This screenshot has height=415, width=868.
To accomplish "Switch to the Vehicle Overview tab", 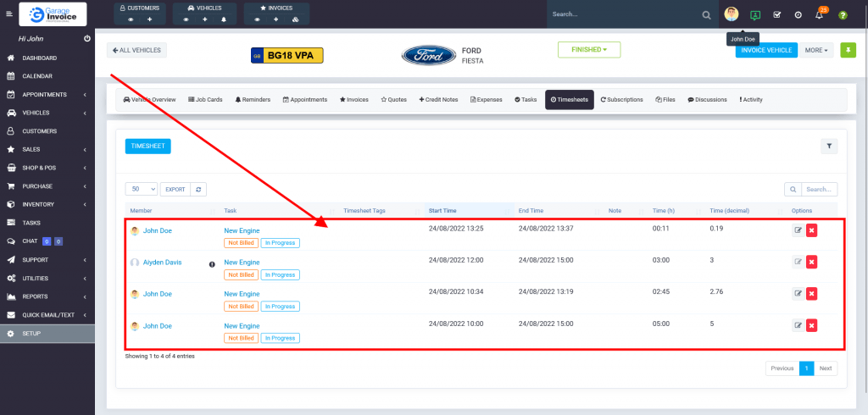I will pos(149,100).
